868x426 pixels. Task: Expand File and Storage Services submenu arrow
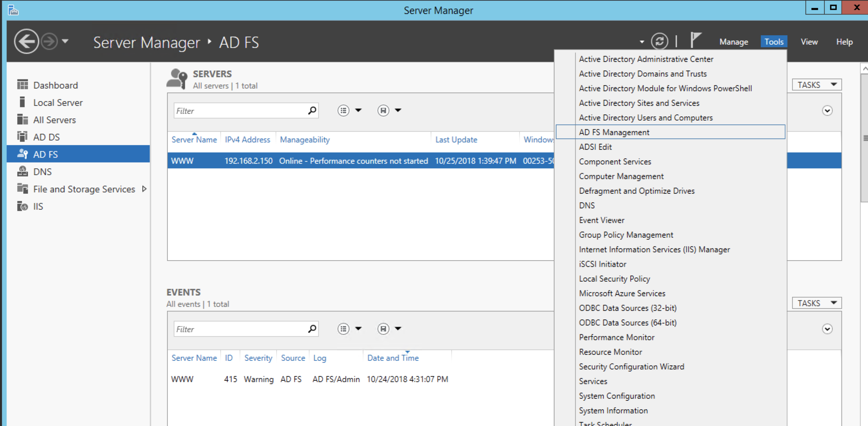coord(144,189)
